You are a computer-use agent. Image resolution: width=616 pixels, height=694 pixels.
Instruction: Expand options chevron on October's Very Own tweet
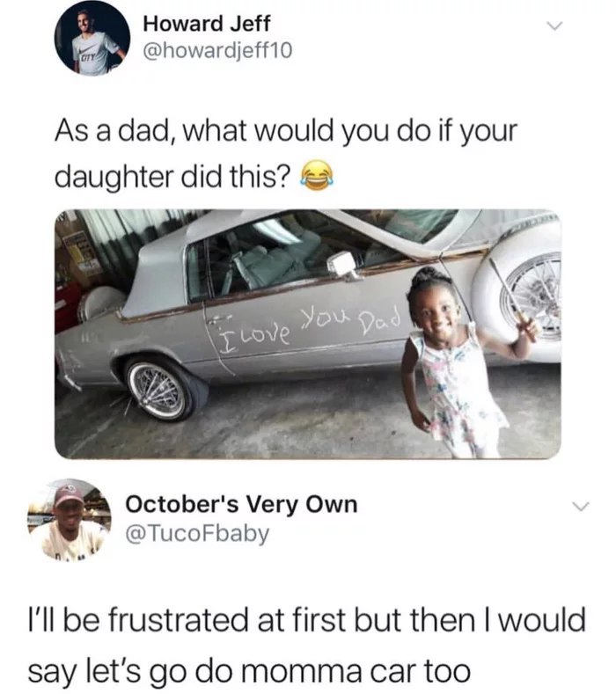point(581,506)
